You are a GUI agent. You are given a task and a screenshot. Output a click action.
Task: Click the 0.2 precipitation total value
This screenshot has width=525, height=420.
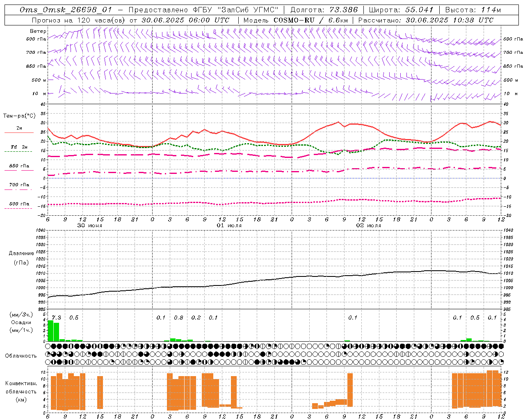pyautogui.click(x=196, y=317)
